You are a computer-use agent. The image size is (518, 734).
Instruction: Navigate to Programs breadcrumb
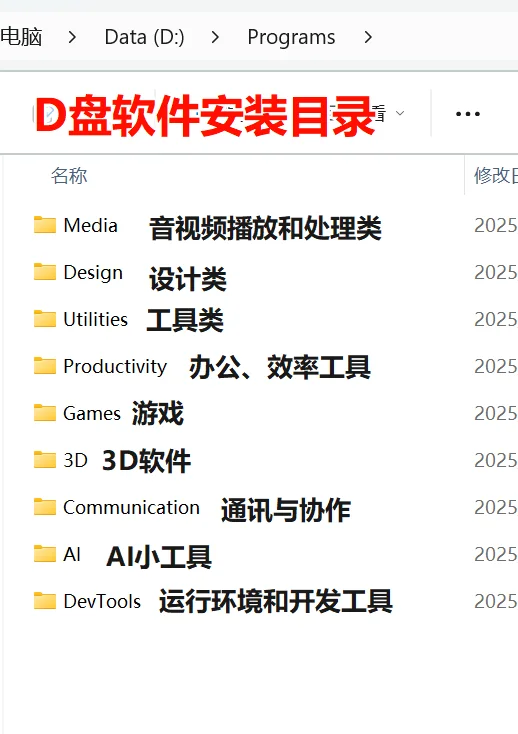click(291, 37)
